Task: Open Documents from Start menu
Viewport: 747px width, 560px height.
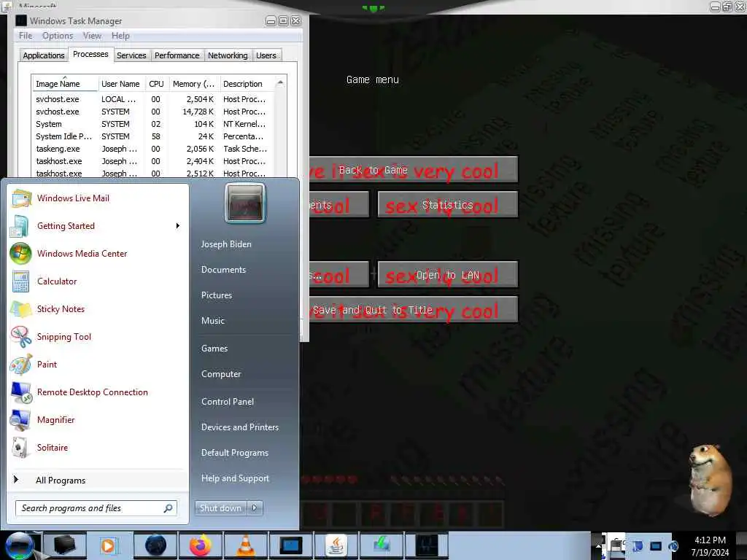Action: [x=223, y=270]
